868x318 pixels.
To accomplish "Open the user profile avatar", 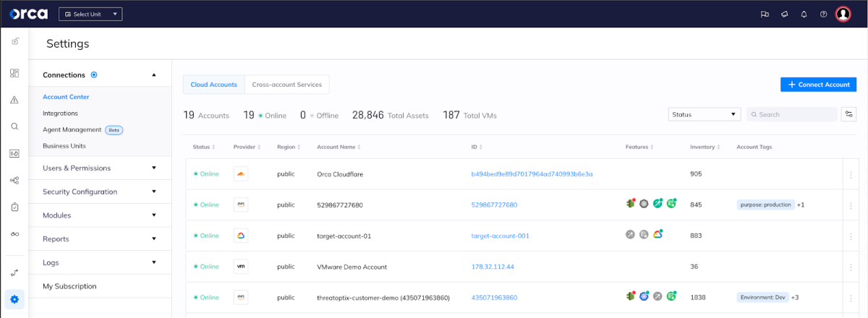I will pyautogui.click(x=843, y=14).
